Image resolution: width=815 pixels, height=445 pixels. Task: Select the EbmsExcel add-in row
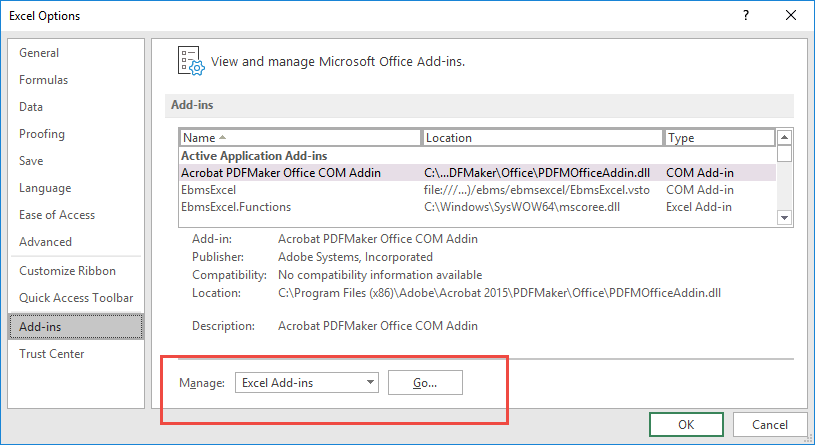coord(209,190)
